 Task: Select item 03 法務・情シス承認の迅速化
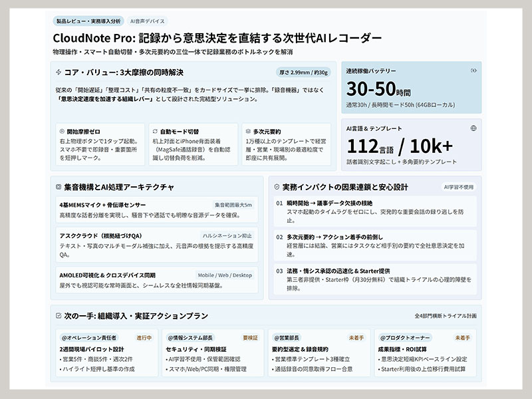coord(375,279)
